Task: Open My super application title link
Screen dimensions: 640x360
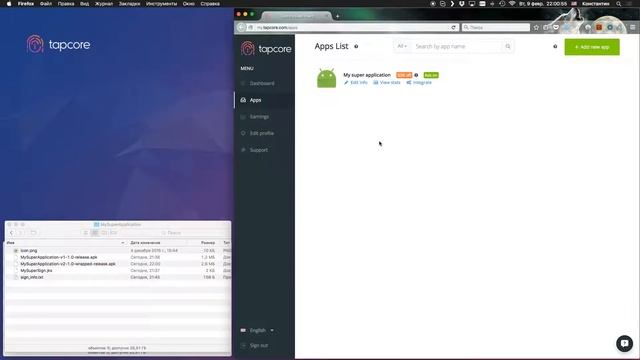Action: pyautogui.click(x=367, y=75)
